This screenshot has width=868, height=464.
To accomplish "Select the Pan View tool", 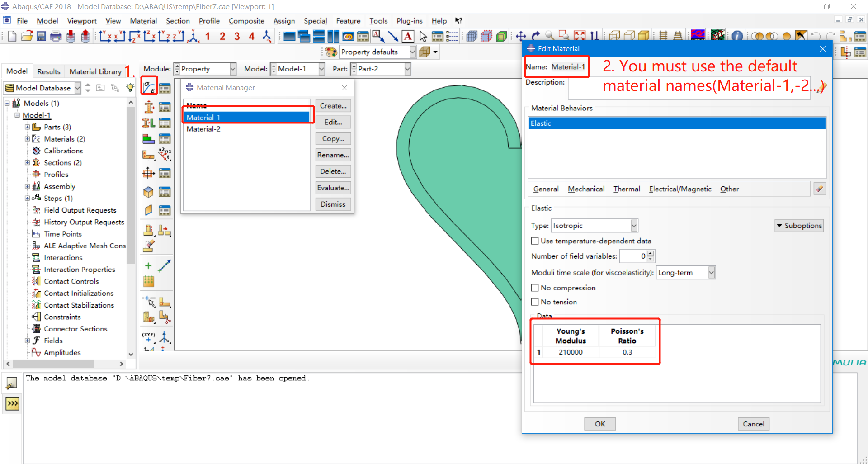I will click(x=521, y=36).
